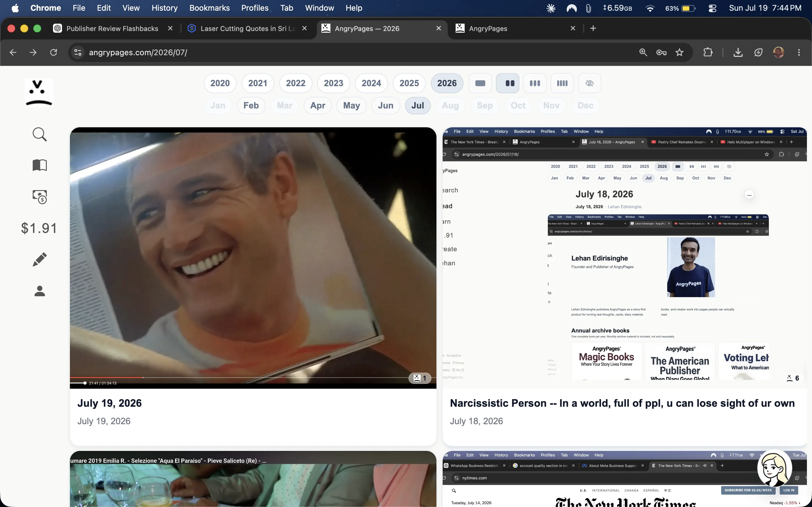The width and height of the screenshot is (812, 507).
Task: Open the site information control in the address bar
Action: [x=78, y=52]
